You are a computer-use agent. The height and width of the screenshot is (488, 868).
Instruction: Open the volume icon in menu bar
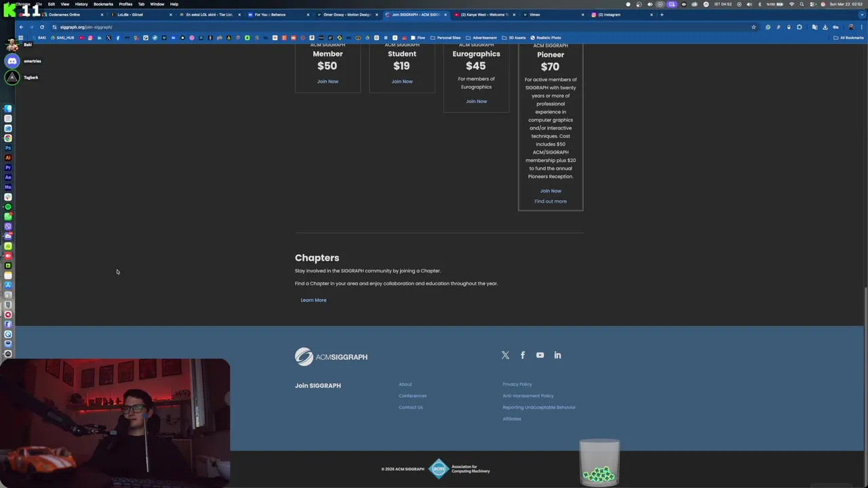749,4
